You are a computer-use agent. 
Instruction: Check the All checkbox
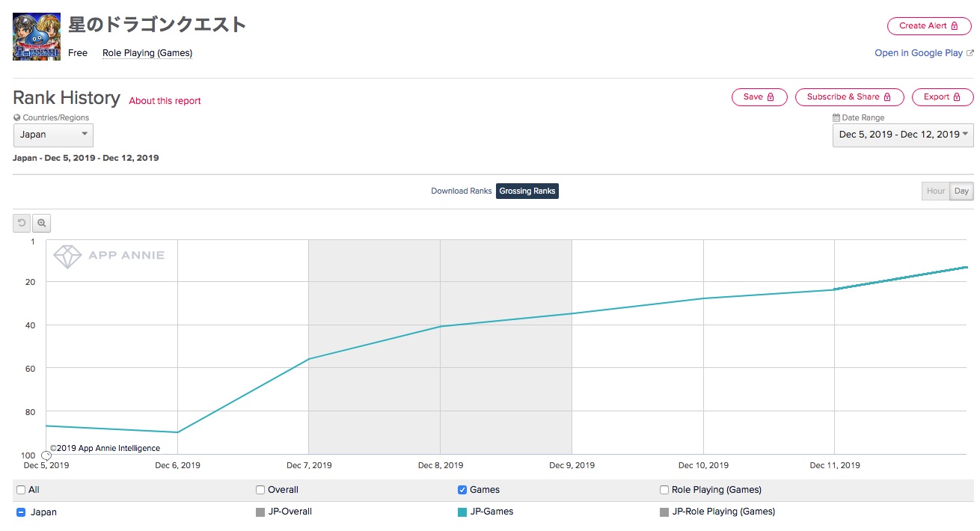coord(21,490)
